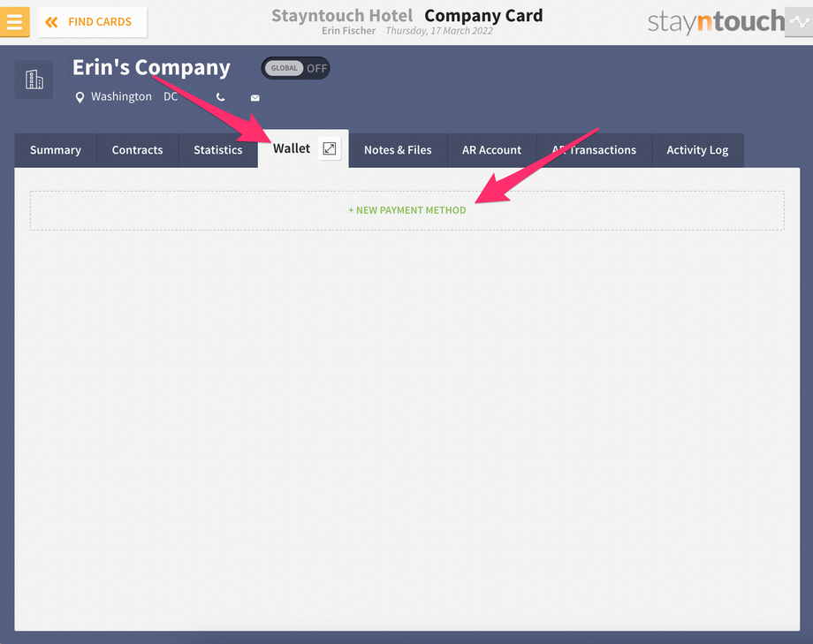Select the Wallet tab
The image size is (813, 644).
coord(292,148)
